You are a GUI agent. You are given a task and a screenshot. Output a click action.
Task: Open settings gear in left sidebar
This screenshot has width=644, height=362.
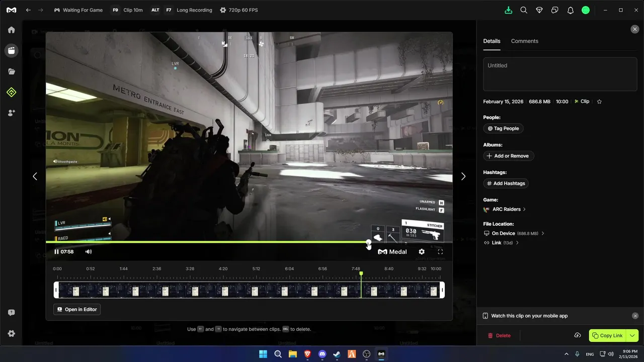click(x=11, y=333)
